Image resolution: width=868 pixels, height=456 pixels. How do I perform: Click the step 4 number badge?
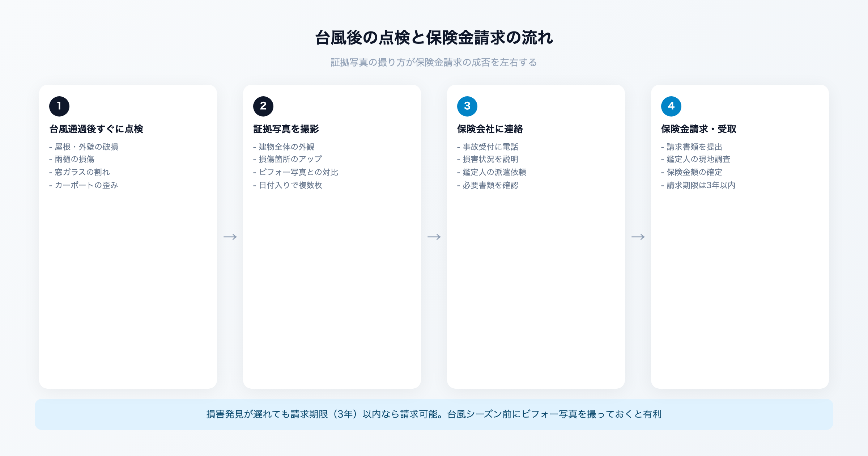pyautogui.click(x=671, y=106)
